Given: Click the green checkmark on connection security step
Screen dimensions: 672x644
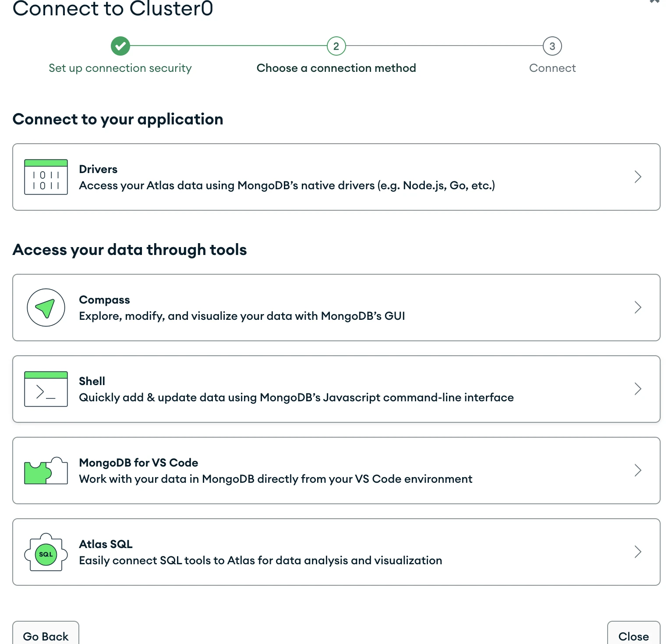Looking at the screenshot, I should click(120, 46).
